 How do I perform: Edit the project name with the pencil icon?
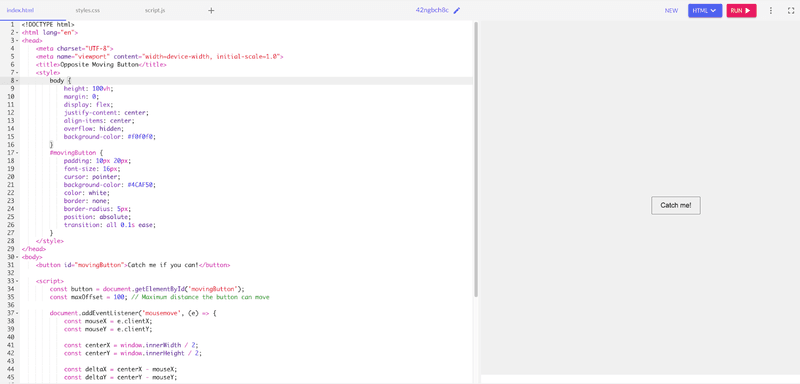point(457,10)
